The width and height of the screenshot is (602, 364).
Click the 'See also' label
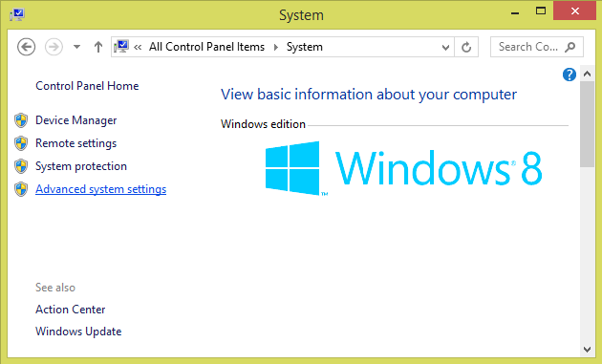[55, 288]
